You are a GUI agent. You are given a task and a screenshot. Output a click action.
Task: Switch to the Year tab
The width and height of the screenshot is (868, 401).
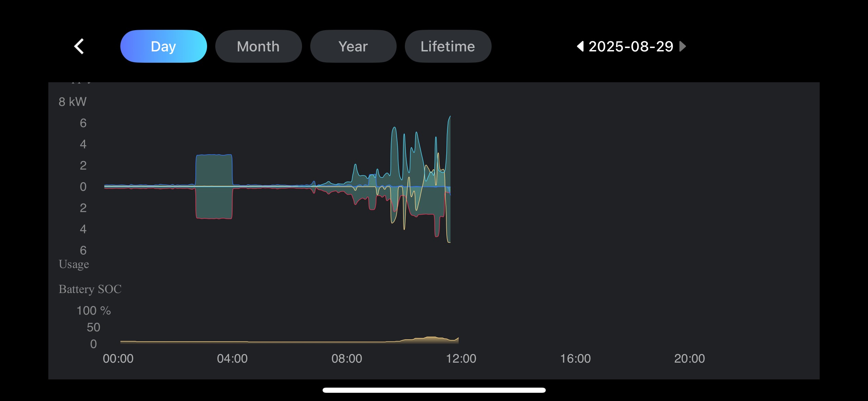[353, 46]
